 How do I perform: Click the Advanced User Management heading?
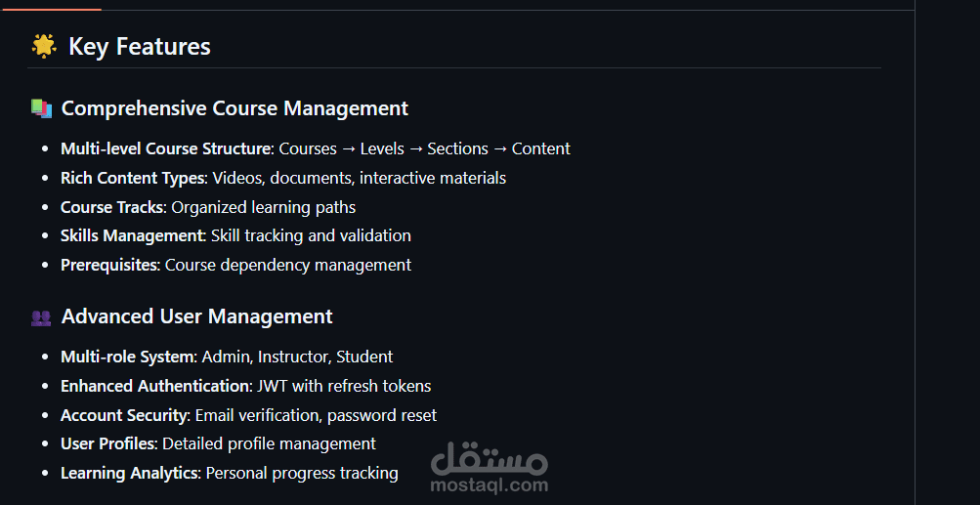[x=196, y=316]
